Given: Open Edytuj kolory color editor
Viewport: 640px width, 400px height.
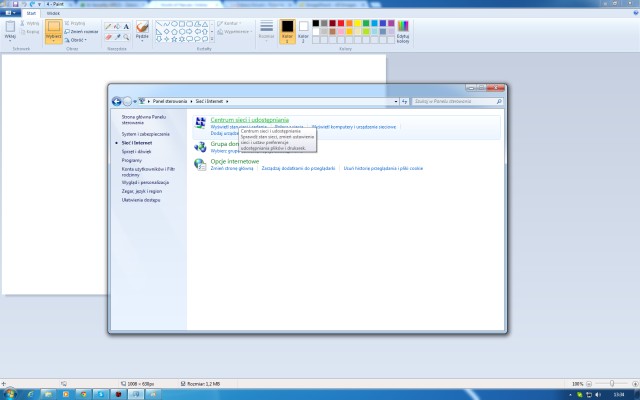Looking at the screenshot, I should (x=403, y=31).
